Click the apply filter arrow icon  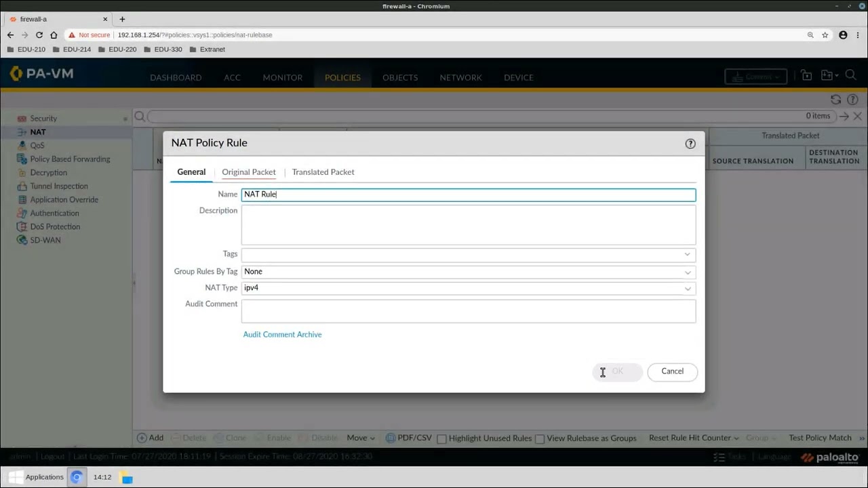pos(844,117)
